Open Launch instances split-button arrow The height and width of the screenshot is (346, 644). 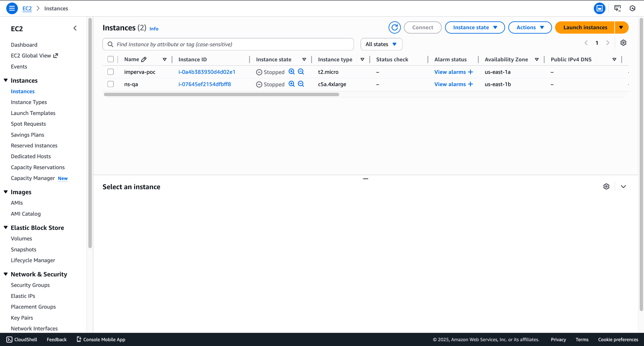coord(621,27)
